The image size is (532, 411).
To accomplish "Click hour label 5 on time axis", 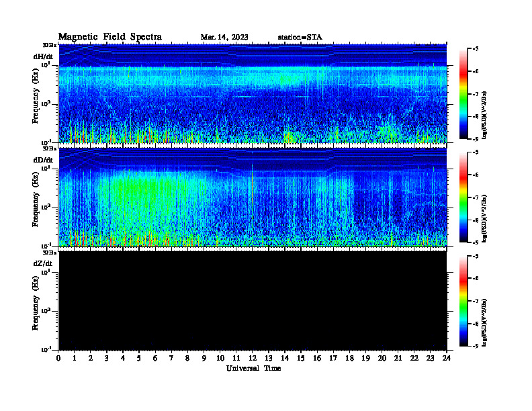I will 139,359.
